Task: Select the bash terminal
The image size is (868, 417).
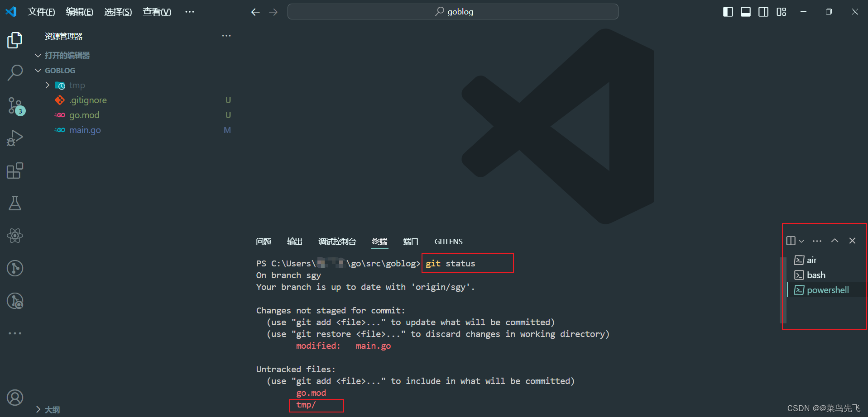Action: click(x=827, y=275)
